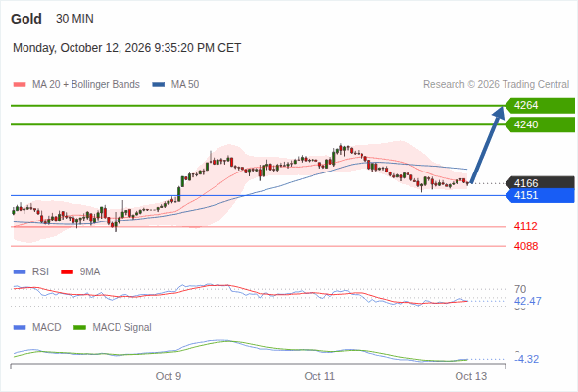Click the 4264 green resistance price tag

click(540, 106)
